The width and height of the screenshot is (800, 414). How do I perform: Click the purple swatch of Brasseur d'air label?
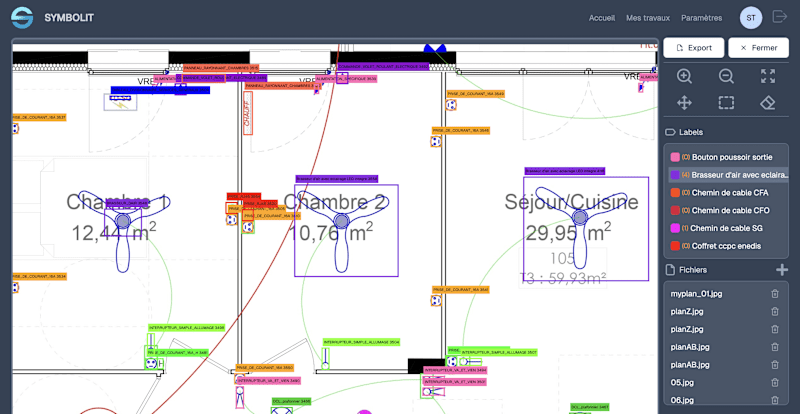click(x=675, y=175)
